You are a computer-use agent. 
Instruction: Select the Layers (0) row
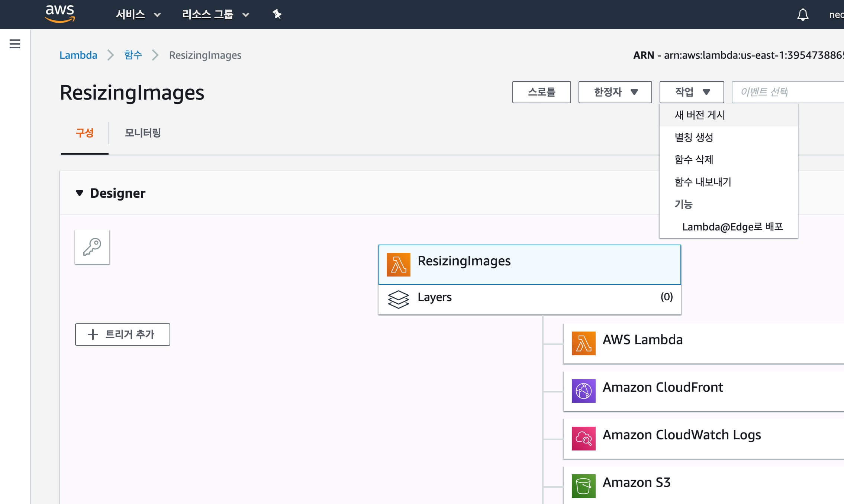(529, 300)
